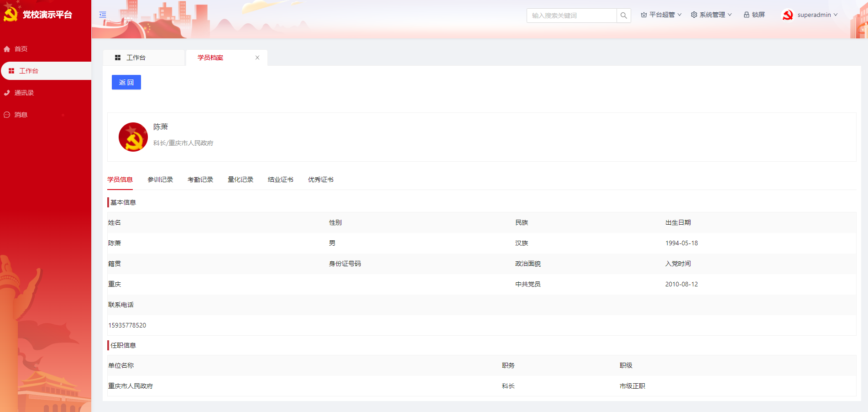Open the 量化记录 tab
868x412 pixels.
(241, 180)
